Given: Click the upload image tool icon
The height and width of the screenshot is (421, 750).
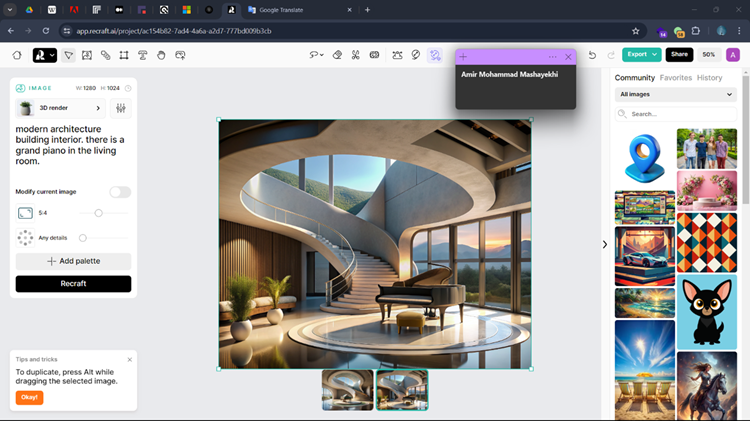Looking at the screenshot, I should tap(180, 55).
